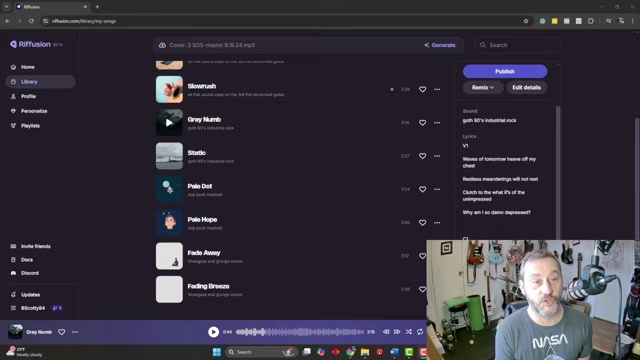This screenshot has height=360, width=640.
Task: Publish the selected song
Action: (505, 71)
